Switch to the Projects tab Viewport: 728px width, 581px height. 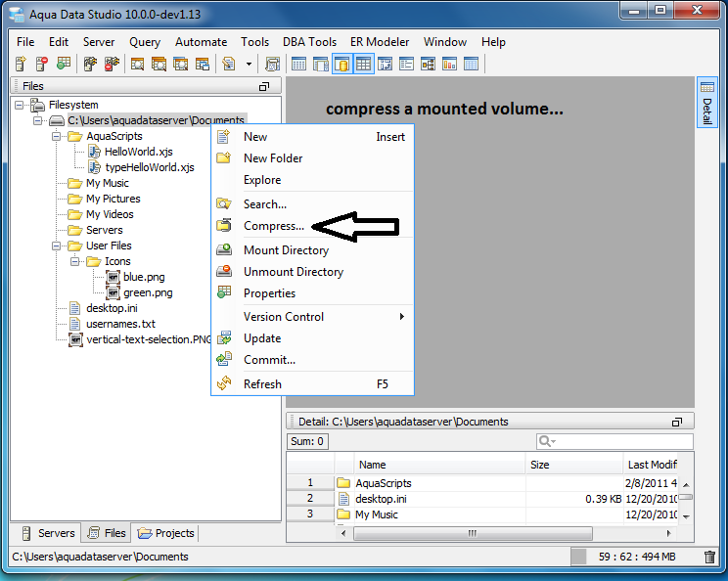click(x=166, y=533)
